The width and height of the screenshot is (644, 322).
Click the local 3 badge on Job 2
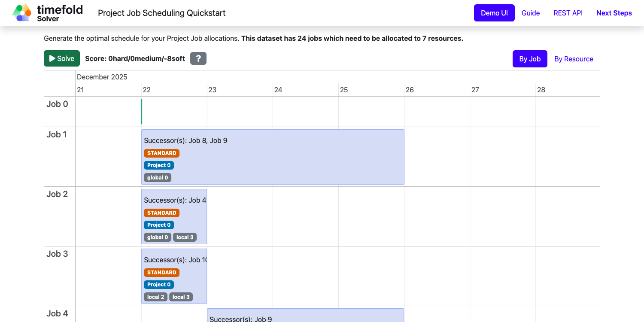[x=185, y=237]
